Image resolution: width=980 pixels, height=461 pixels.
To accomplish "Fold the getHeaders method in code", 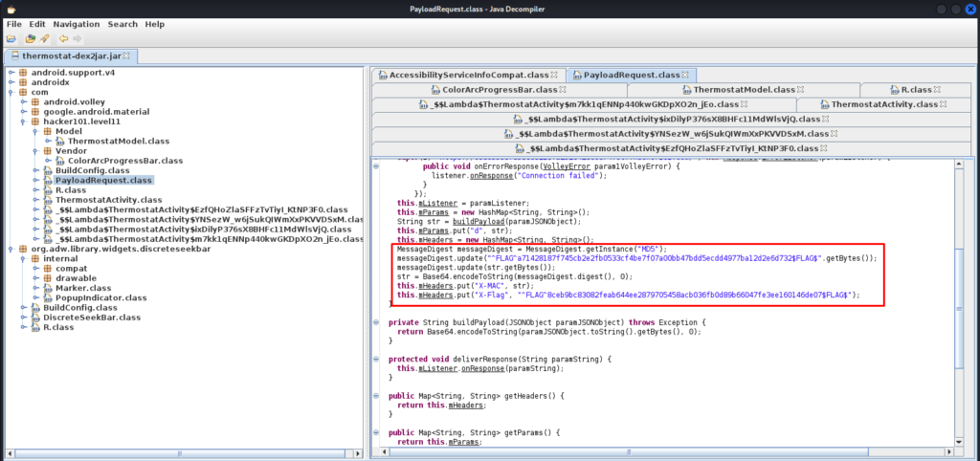I will (376, 395).
